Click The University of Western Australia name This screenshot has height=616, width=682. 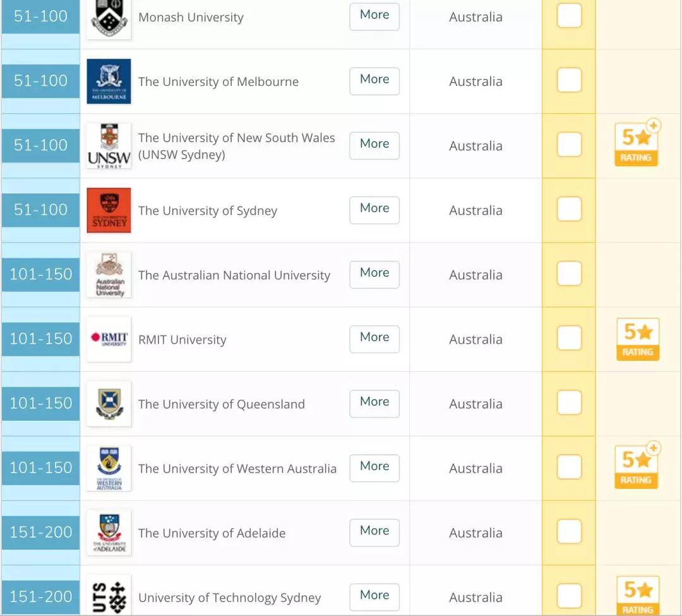click(x=237, y=469)
